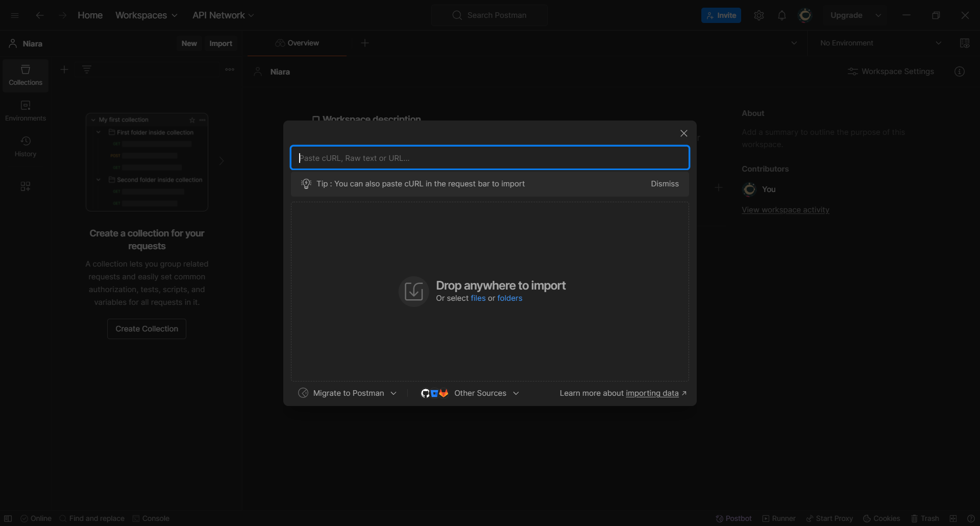Click the filter collections icon

click(x=87, y=69)
